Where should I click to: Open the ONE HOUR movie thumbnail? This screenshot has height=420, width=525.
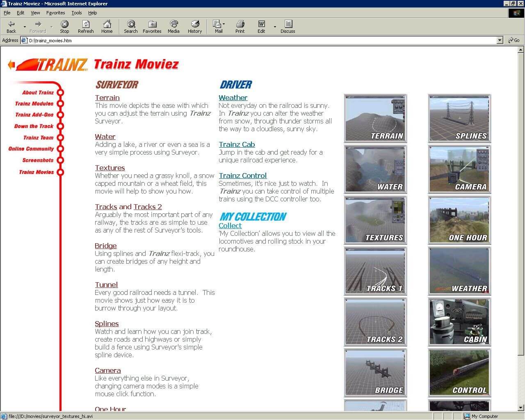tap(459, 220)
